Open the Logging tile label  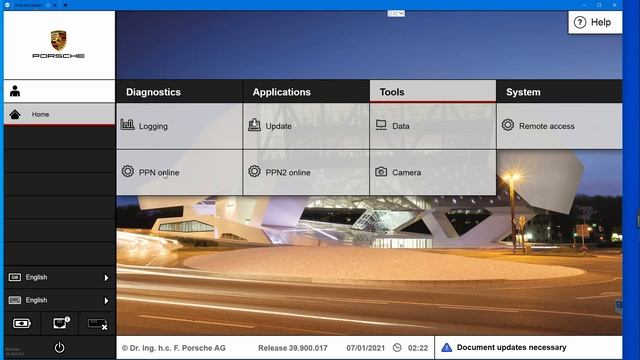pyautogui.click(x=153, y=126)
